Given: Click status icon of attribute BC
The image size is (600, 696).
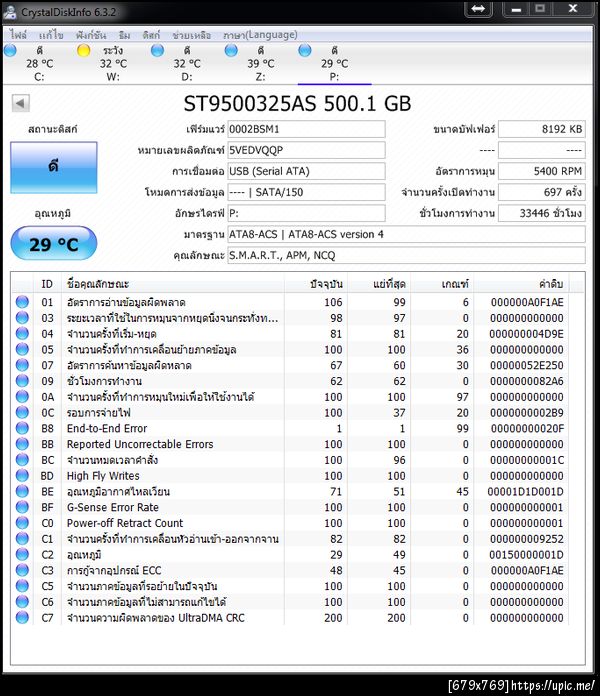Looking at the screenshot, I should click(22, 459).
